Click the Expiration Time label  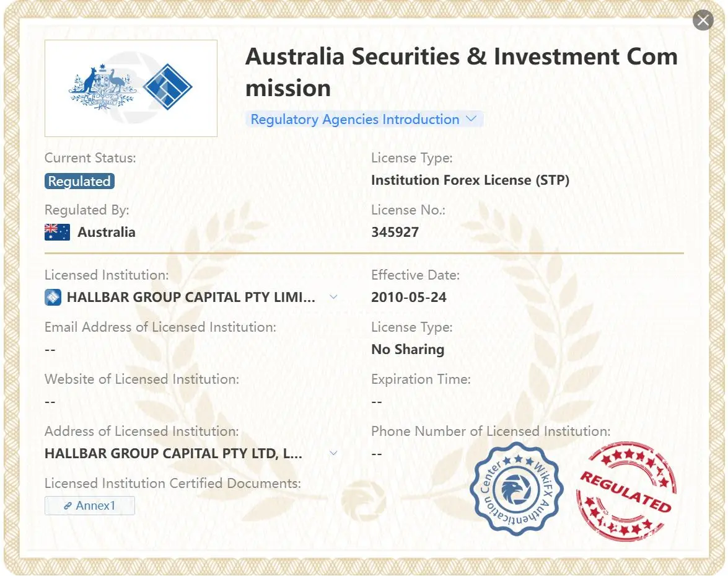click(x=421, y=379)
